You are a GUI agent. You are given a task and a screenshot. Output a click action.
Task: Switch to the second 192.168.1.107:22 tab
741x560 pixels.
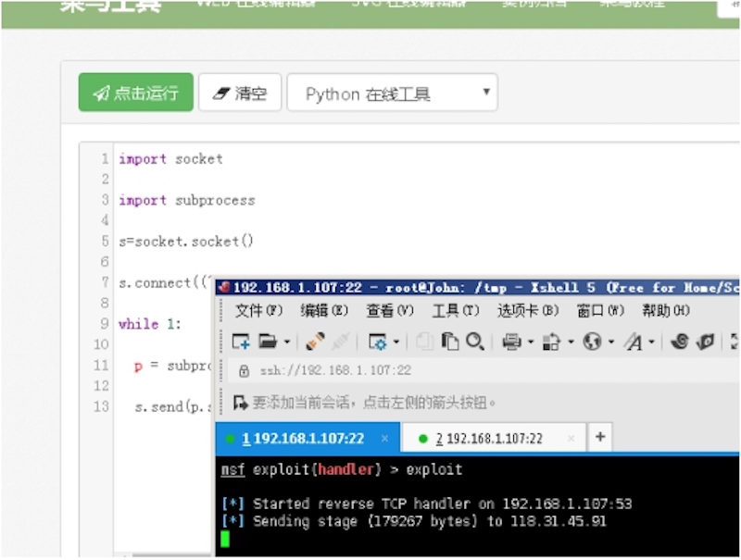pos(490,438)
